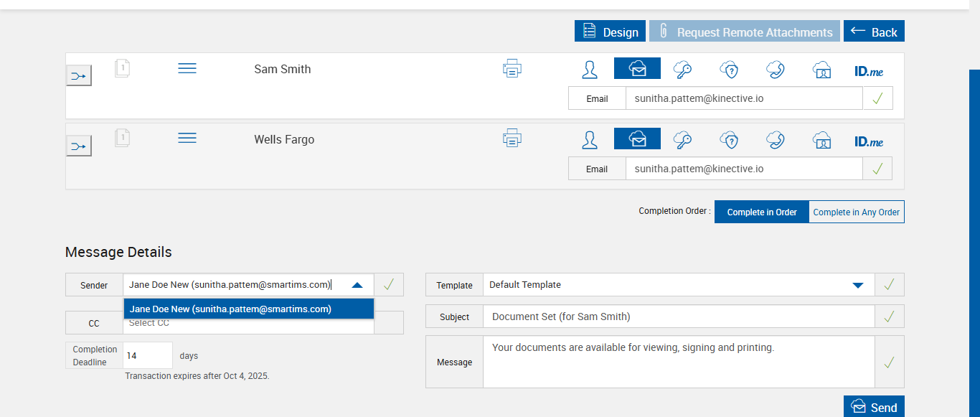Select Complete in Order option
The image size is (980, 417).
click(762, 212)
